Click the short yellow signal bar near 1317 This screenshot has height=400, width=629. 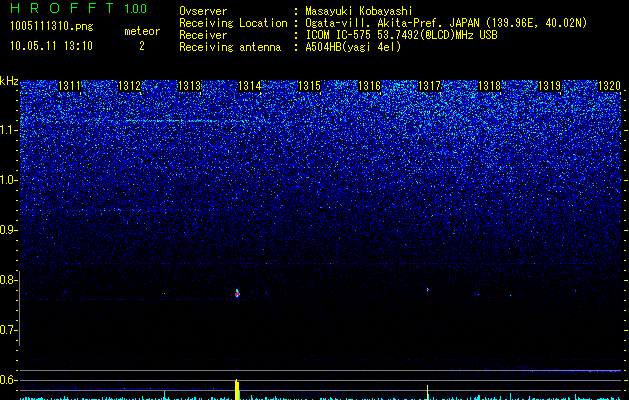point(428,392)
